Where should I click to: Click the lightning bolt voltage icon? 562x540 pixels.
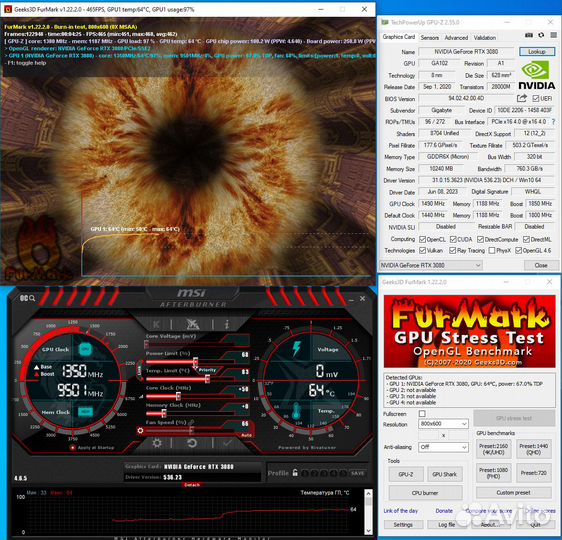pos(296,348)
